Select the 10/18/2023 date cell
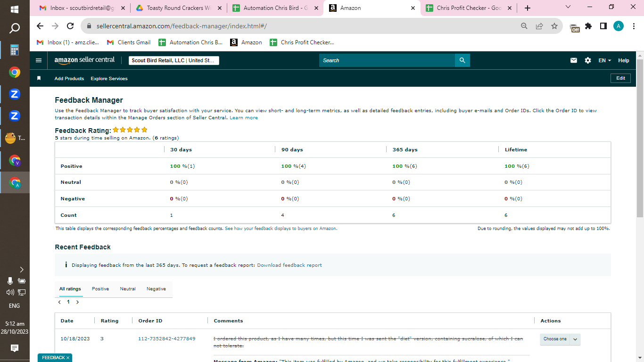This screenshot has height=362, width=644. click(x=75, y=339)
